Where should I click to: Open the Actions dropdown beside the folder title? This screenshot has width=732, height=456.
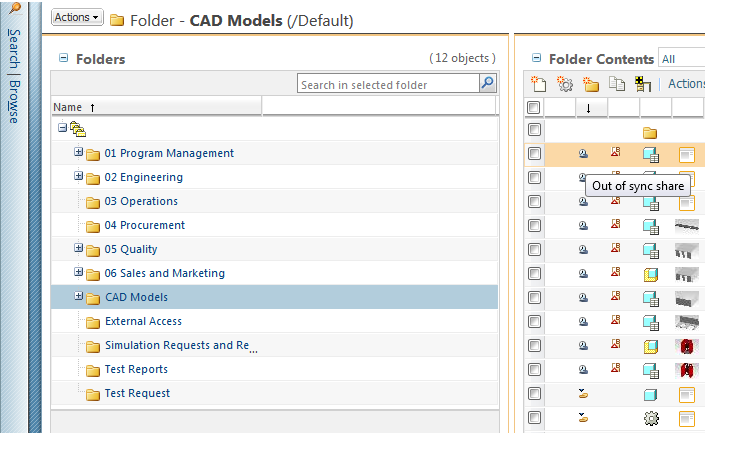click(x=77, y=17)
